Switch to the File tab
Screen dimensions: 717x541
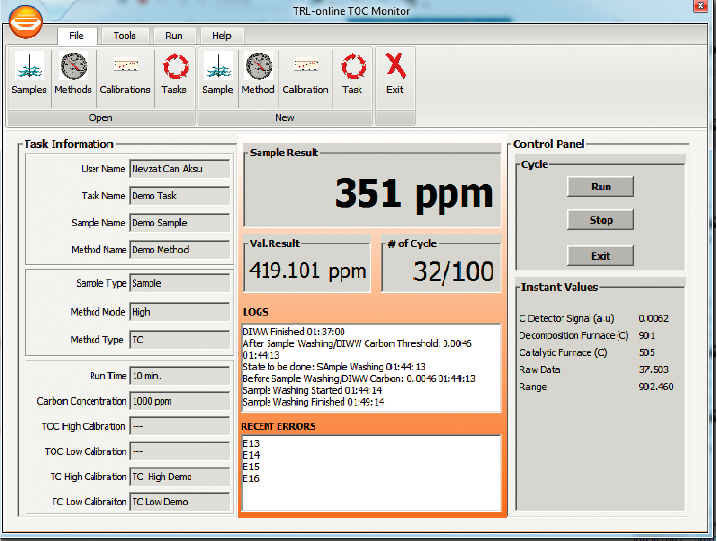76,36
